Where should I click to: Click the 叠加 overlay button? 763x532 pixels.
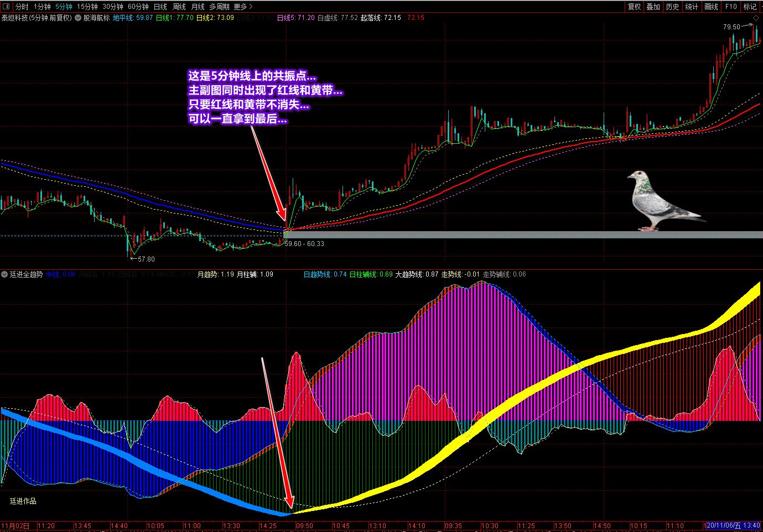pos(653,7)
